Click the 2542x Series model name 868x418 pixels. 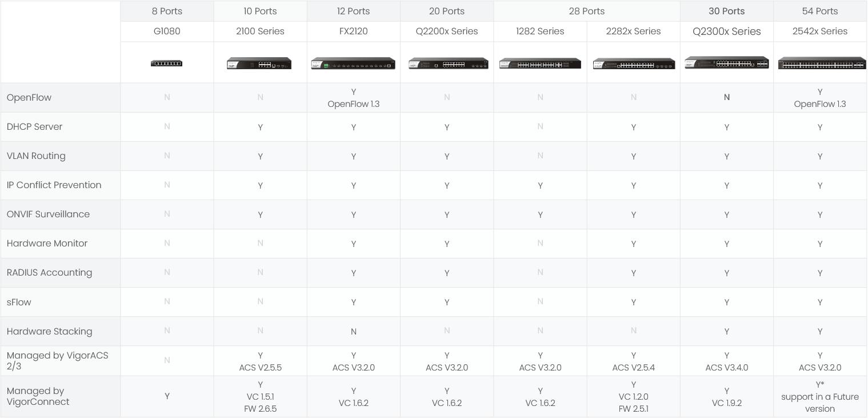pos(819,31)
